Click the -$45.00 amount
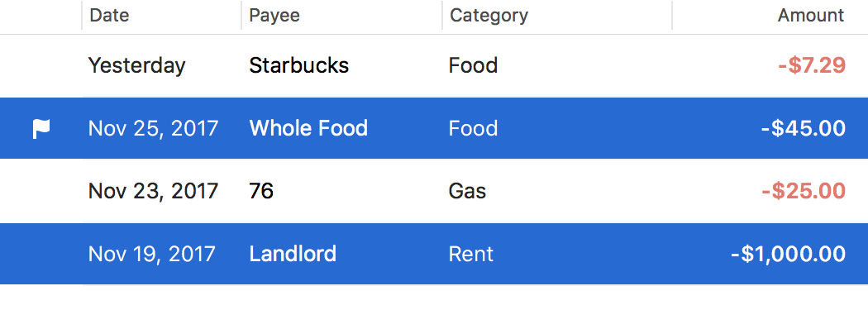 pos(804,128)
